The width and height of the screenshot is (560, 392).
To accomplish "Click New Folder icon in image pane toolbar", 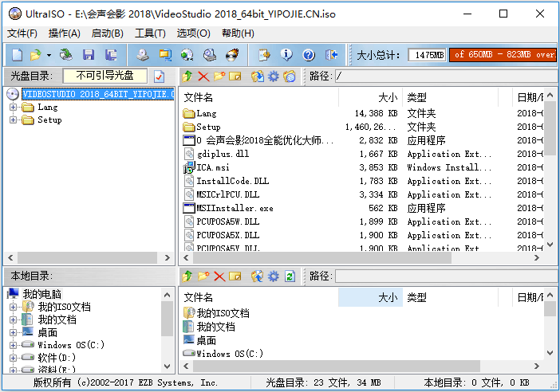I will click(219, 76).
